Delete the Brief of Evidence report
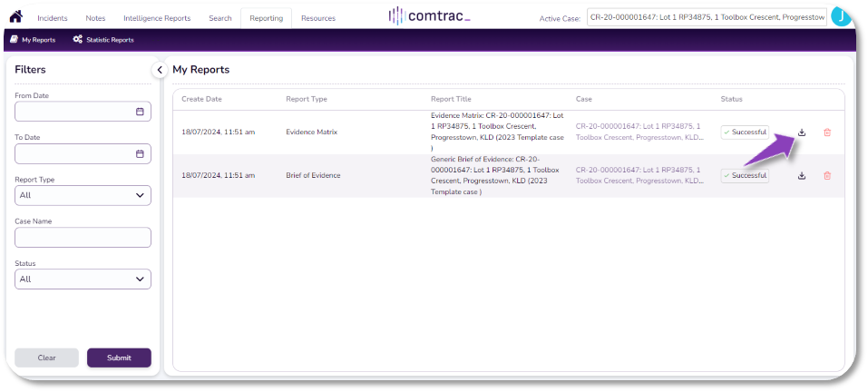The height and width of the screenshot is (392, 868). click(x=827, y=175)
